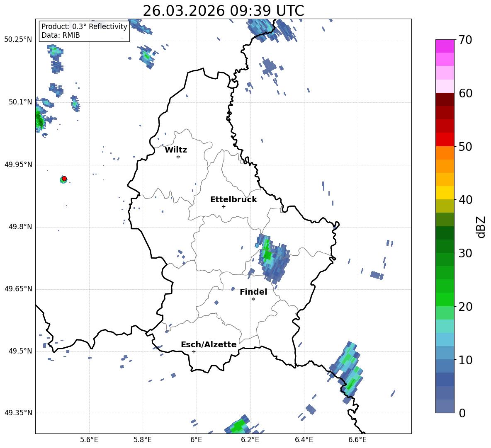
Task: Click the 30 tick label on colorbar
Action: 465,253
